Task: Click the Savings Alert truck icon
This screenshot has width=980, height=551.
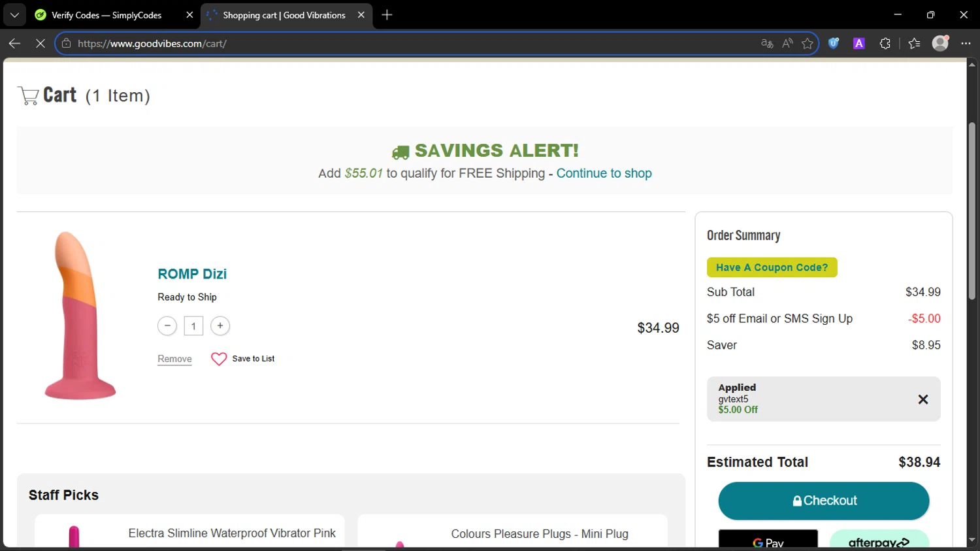Action: pos(400,152)
